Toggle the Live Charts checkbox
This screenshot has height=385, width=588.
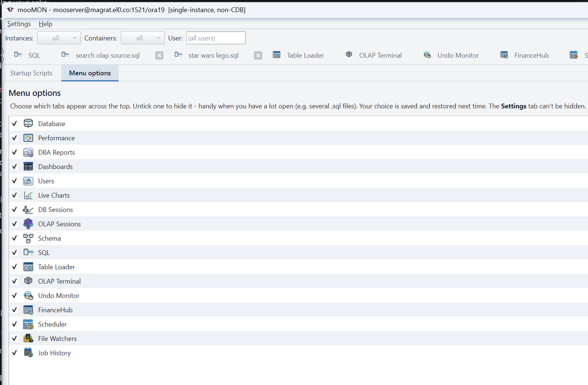tap(15, 195)
